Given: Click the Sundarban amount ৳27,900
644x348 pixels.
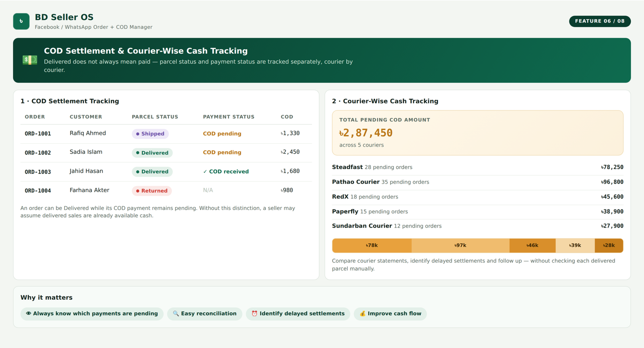Looking at the screenshot, I should [x=612, y=226].
